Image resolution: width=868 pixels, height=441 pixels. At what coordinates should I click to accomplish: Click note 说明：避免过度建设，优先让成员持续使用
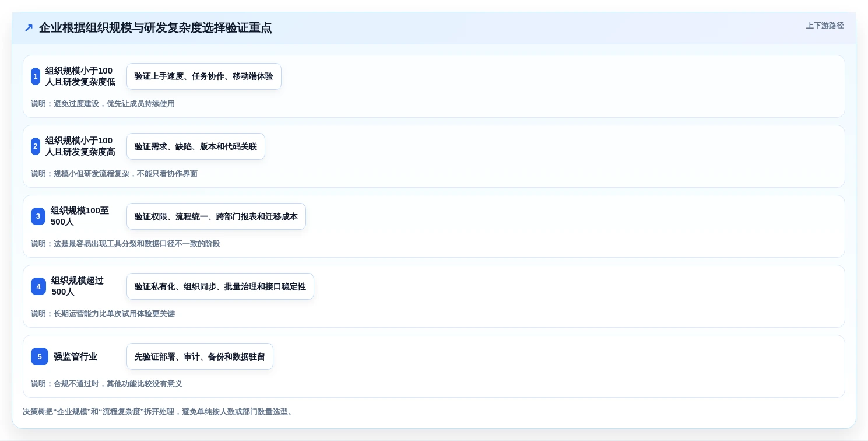103,104
